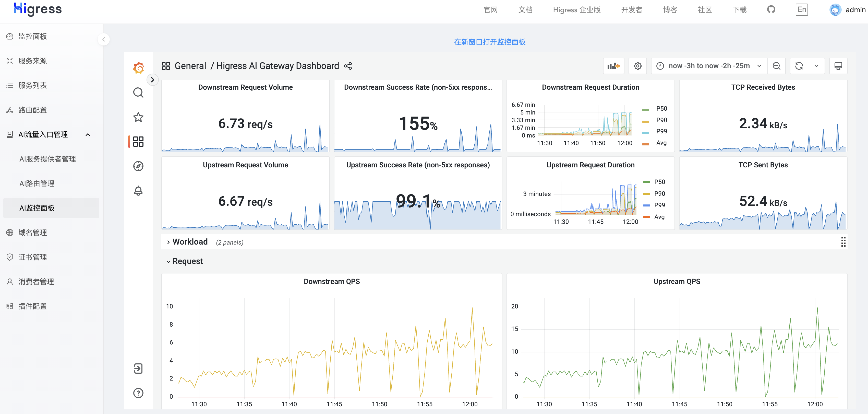
Task: Open 路由配置 in sidebar
Action: [x=32, y=110]
